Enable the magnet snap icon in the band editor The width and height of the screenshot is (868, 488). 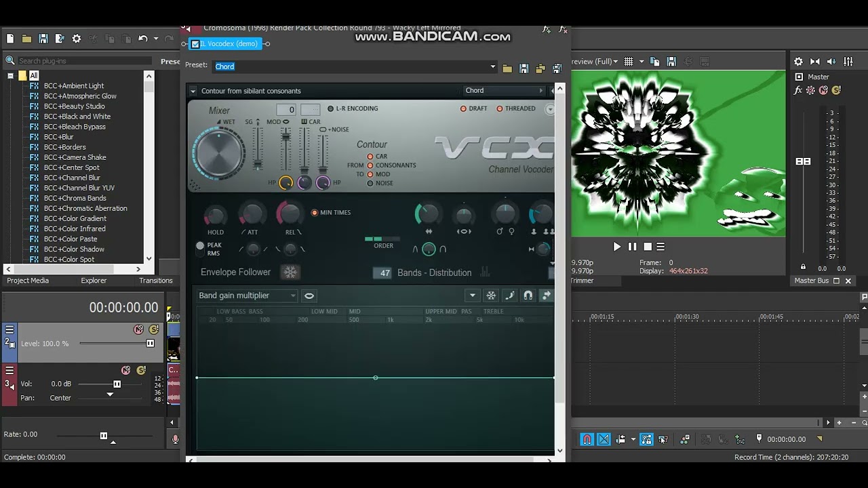pyautogui.click(x=528, y=296)
